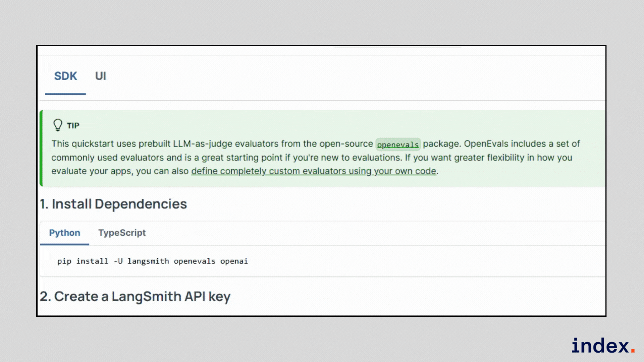Click the word openai in pip command
The height and width of the screenshot is (362, 644).
pos(234,261)
